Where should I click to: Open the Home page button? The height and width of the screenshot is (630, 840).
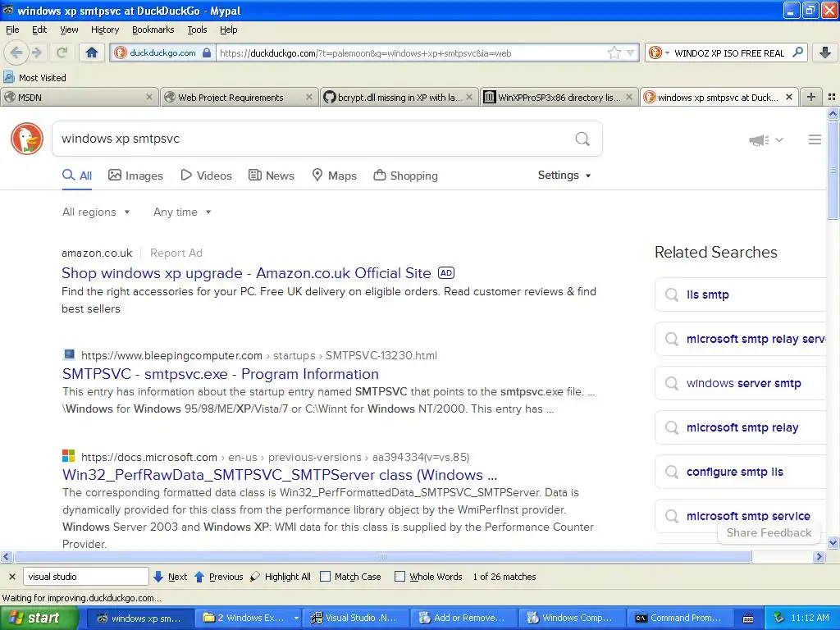[92, 52]
